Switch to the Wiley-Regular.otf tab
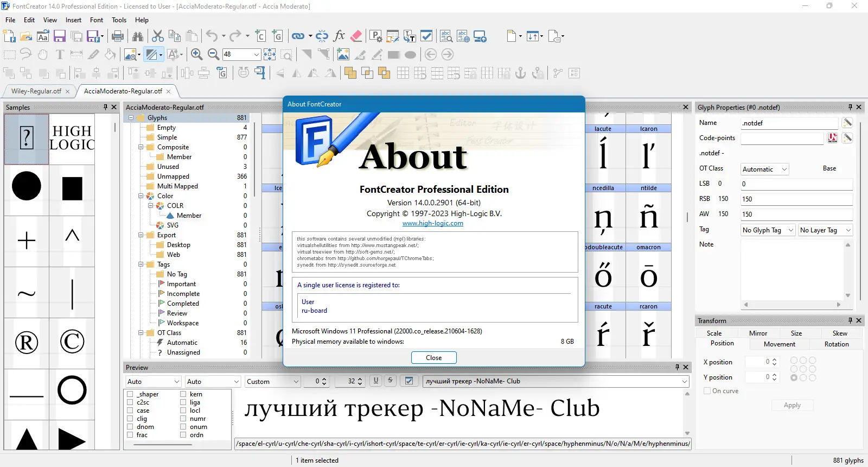The image size is (868, 467). 36,91
